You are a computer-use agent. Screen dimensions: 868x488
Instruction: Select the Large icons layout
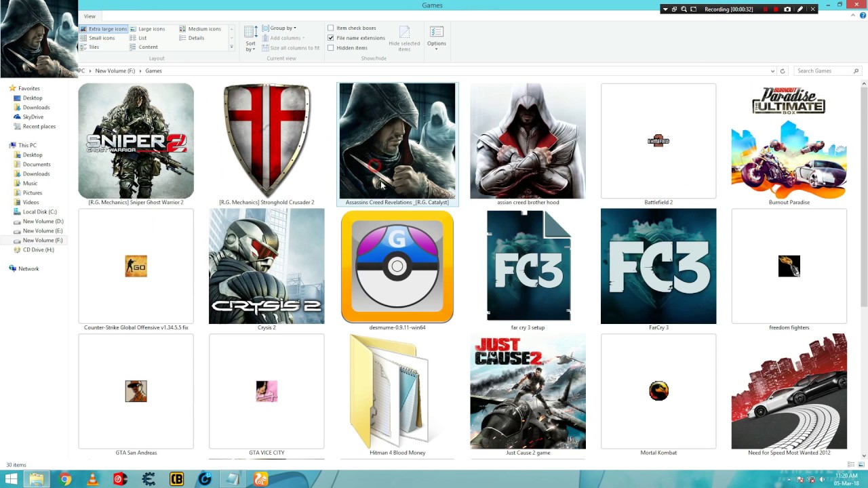151,28
